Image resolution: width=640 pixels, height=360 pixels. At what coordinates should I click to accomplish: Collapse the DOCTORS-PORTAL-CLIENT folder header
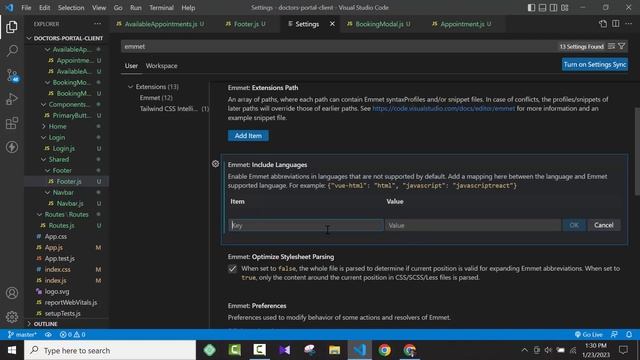click(65, 38)
